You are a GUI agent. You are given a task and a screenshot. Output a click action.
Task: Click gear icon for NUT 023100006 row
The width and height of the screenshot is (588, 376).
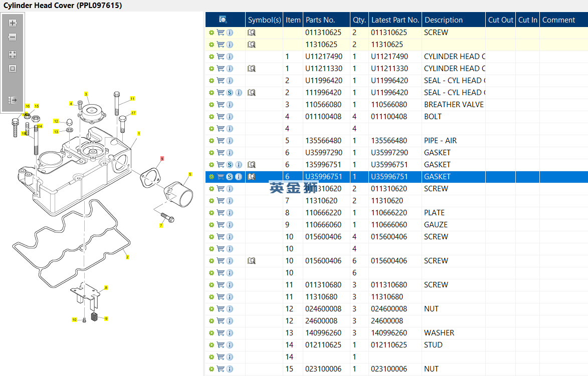tap(212, 369)
